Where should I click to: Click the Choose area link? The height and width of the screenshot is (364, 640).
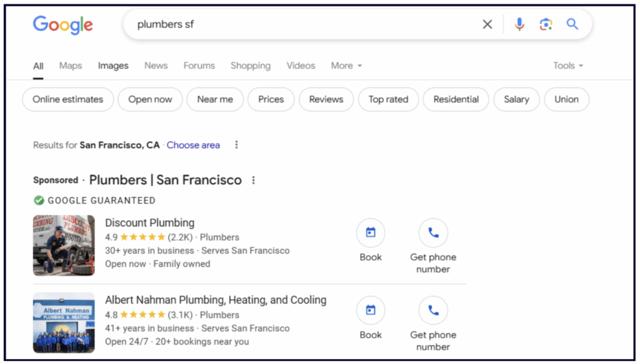(193, 145)
